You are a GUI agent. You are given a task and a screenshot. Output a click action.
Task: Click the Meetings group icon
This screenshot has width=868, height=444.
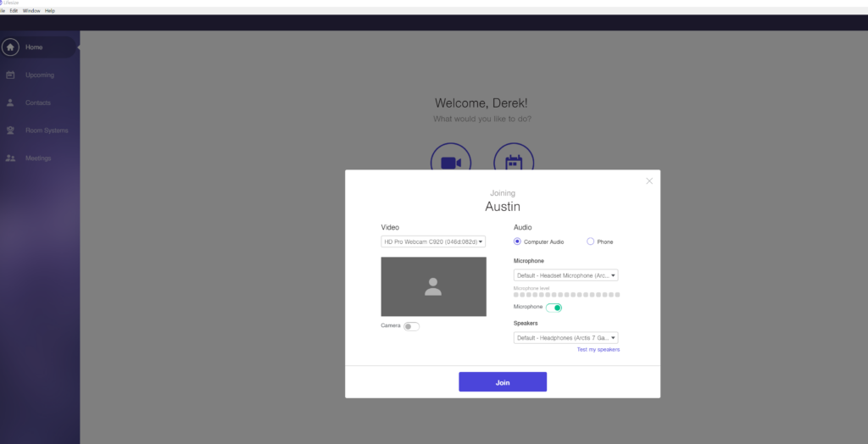click(x=10, y=158)
